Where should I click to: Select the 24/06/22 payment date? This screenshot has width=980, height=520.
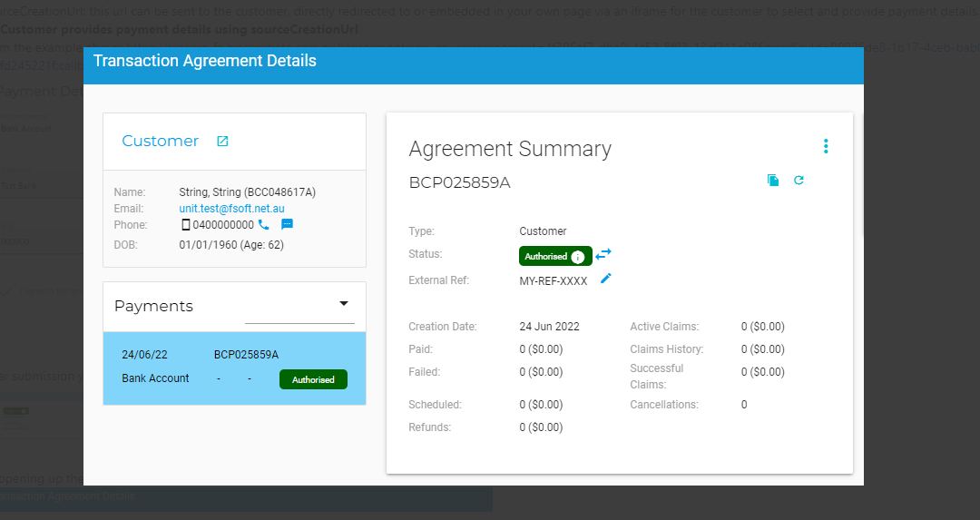coord(144,354)
